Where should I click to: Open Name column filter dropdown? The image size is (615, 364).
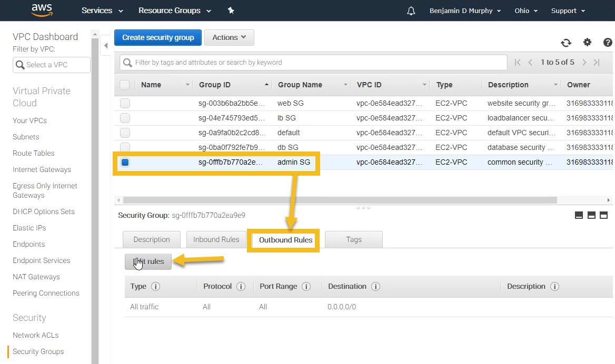tap(187, 85)
